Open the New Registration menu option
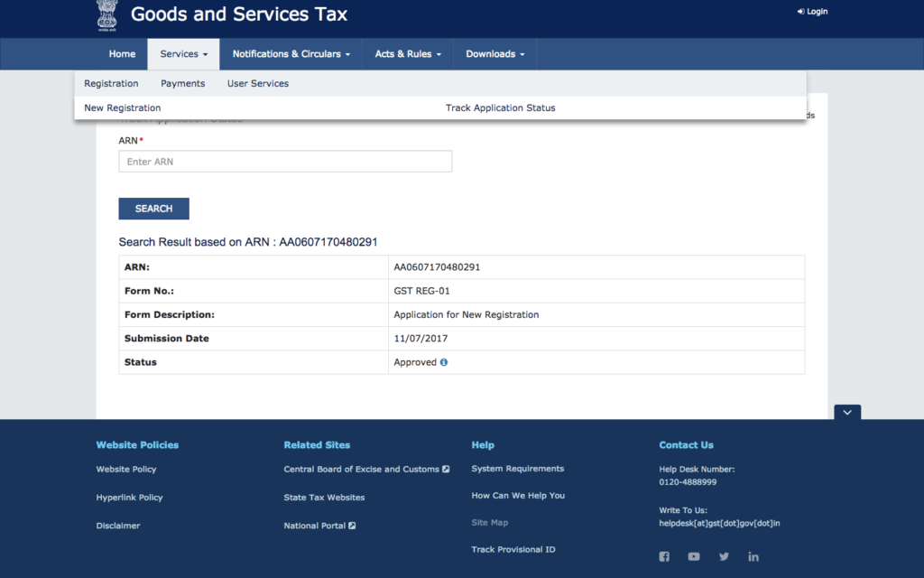The height and width of the screenshot is (578, 924). pyautogui.click(x=123, y=107)
